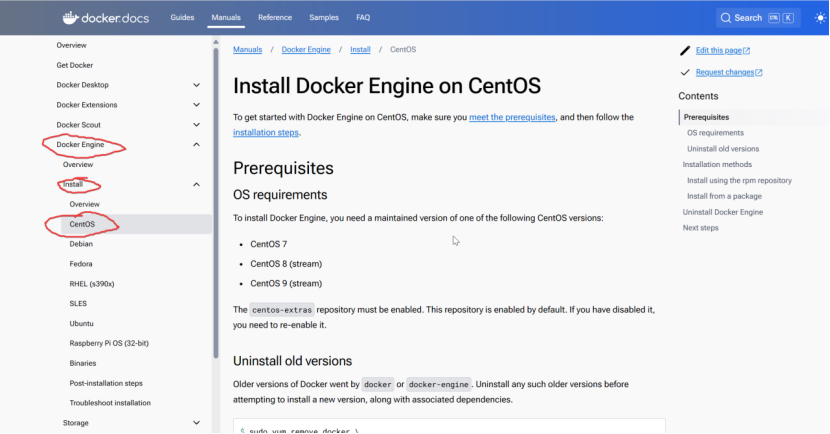Select Debian in the Install sidebar list
This screenshot has height=434, width=830.
(x=81, y=243)
